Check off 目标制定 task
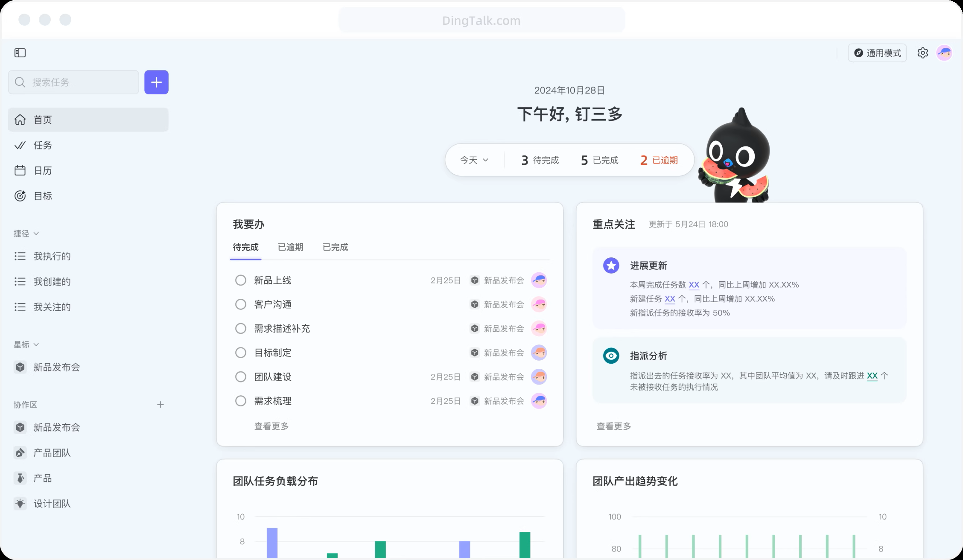Image resolution: width=963 pixels, height=560 pixels. [241, 353]
